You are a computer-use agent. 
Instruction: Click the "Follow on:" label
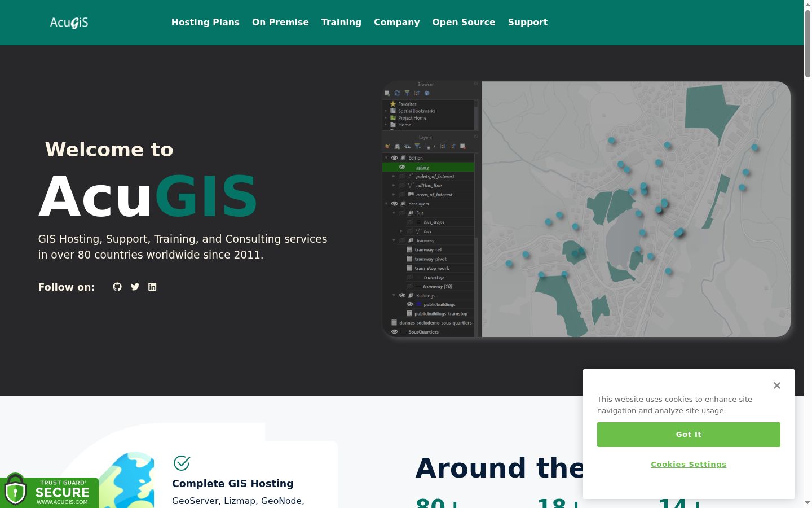click(67, 287)
